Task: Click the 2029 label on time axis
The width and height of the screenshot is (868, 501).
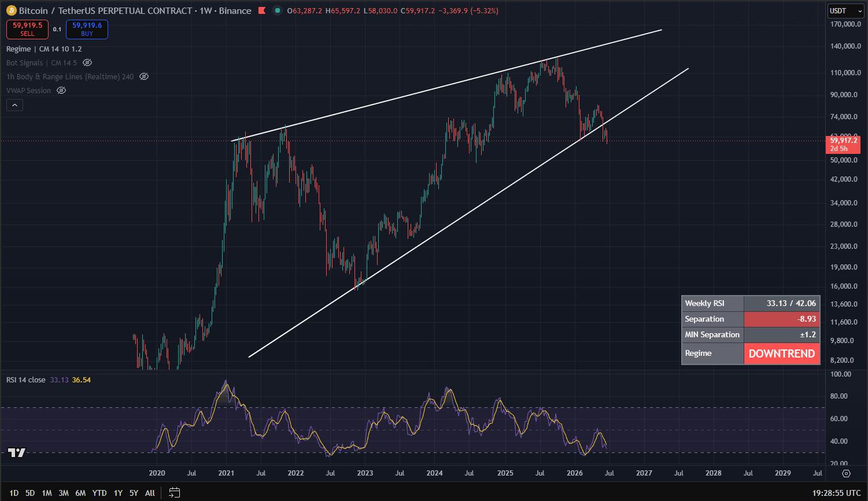Action: (783, 473)
